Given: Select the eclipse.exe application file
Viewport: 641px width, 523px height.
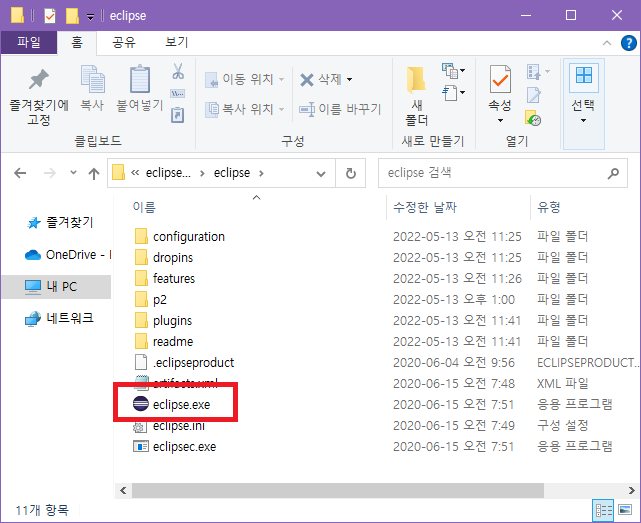Looking at the screenshot, I should click(181, 405).
